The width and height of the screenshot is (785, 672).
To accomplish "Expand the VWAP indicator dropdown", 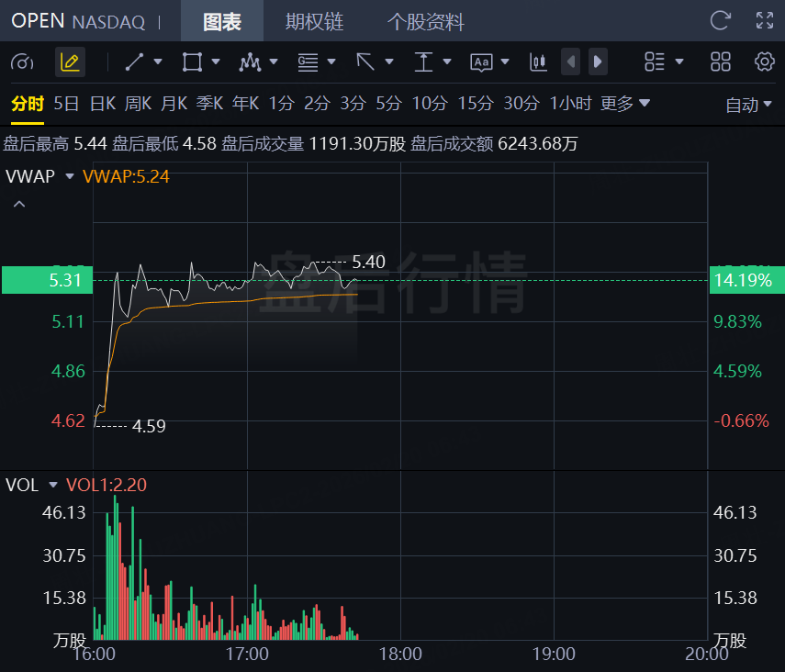I will 70,176.
